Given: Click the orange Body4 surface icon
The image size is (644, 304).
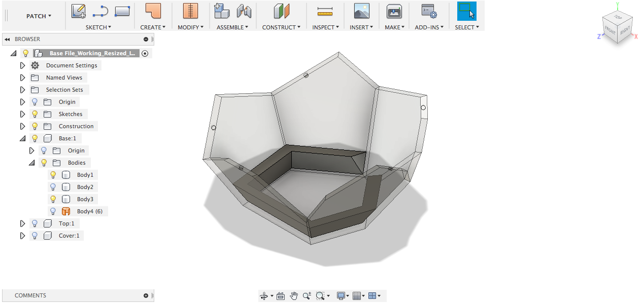Looking at the screenshot, I should [x=65, y=211].
